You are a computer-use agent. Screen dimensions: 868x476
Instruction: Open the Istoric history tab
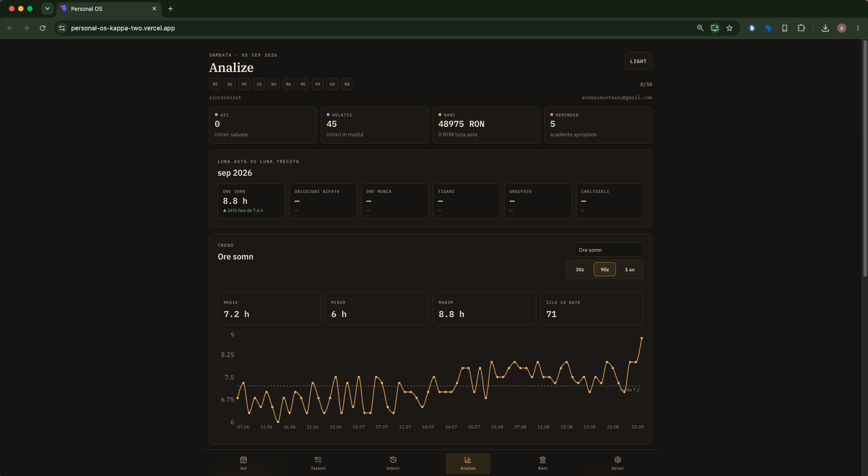tap(393, 463)
